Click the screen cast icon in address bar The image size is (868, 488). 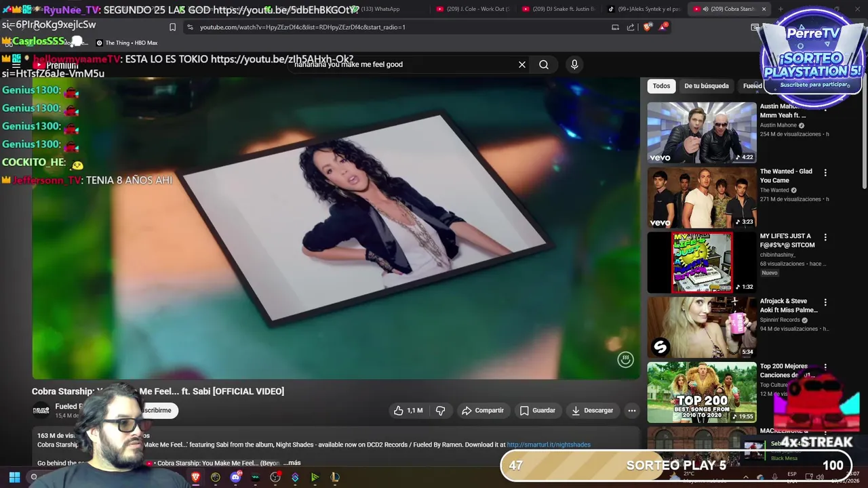(x=615, y=27)
